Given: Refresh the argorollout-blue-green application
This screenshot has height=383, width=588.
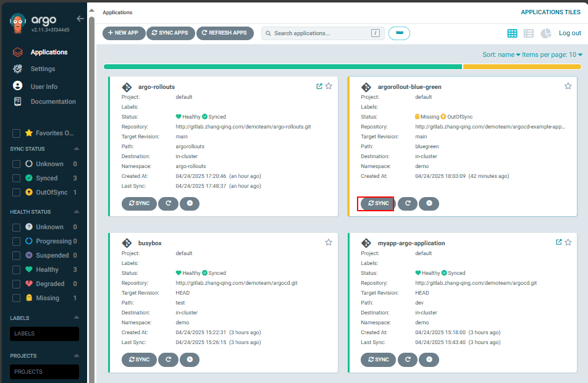Looking at the screenshot, I should tap(408, 204).
